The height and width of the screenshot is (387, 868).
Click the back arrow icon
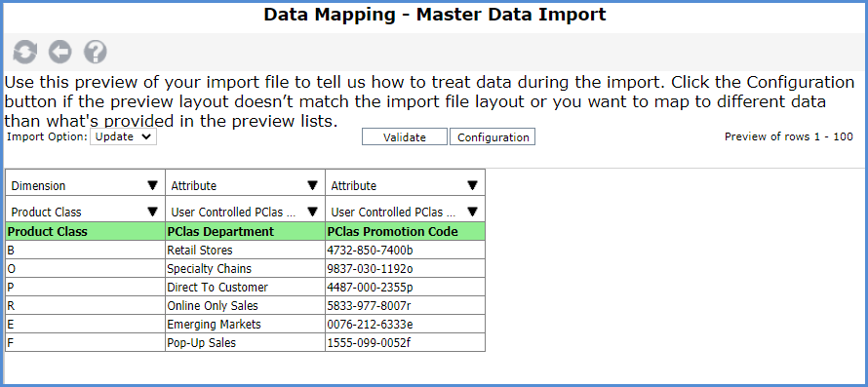coord(59,52)
